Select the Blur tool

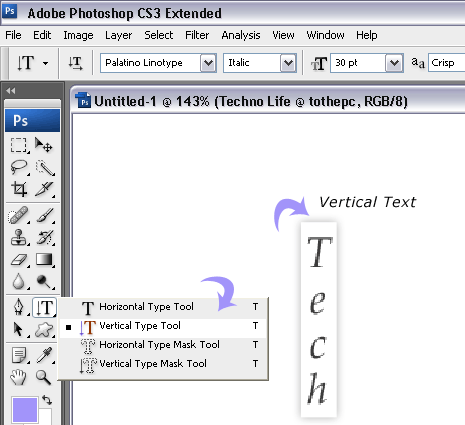(19, 282)
